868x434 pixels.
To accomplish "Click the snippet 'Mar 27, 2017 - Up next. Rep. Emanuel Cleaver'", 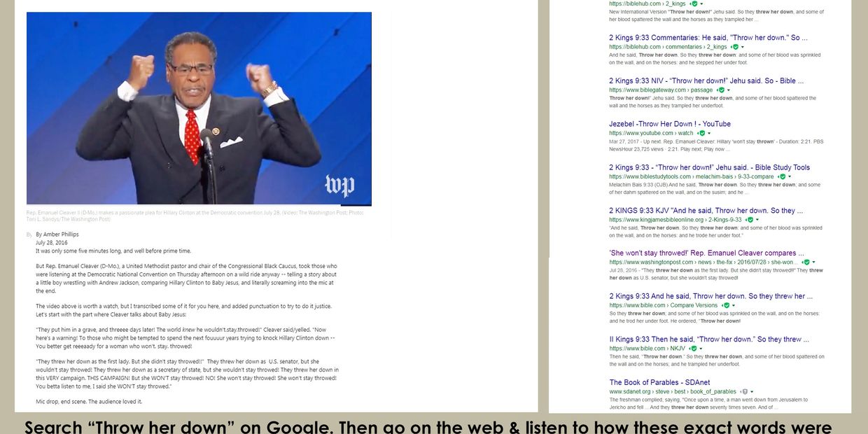I will pyautogui.click(x=716, y=145).
